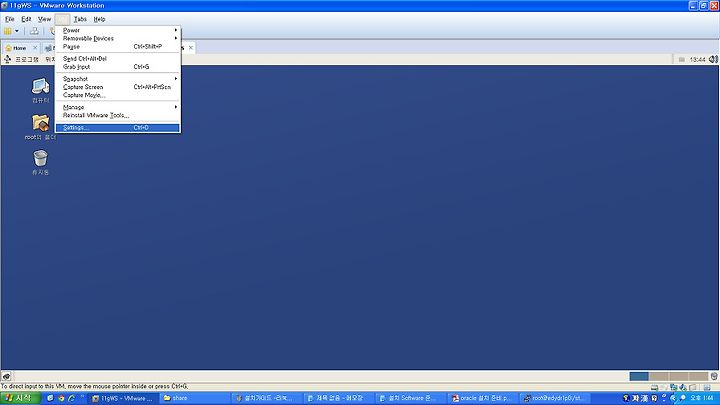Expand the Power submenu
This screenshot has height=405, width=720.
click(x=118, y=30)
